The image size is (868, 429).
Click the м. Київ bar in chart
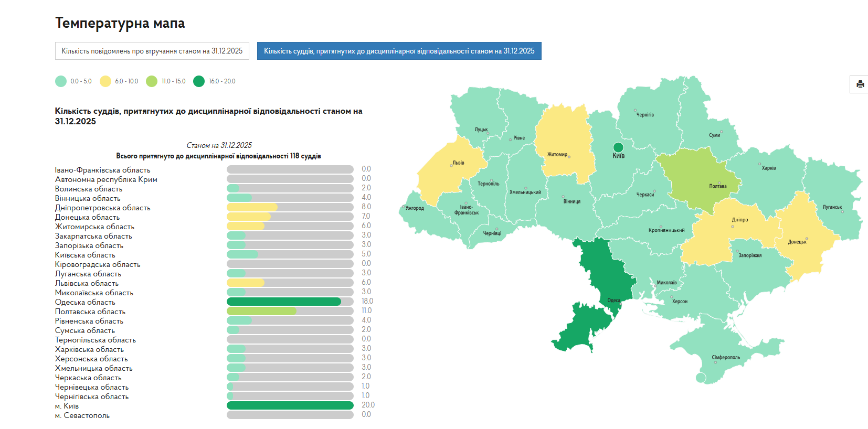(x=290, y=405)
